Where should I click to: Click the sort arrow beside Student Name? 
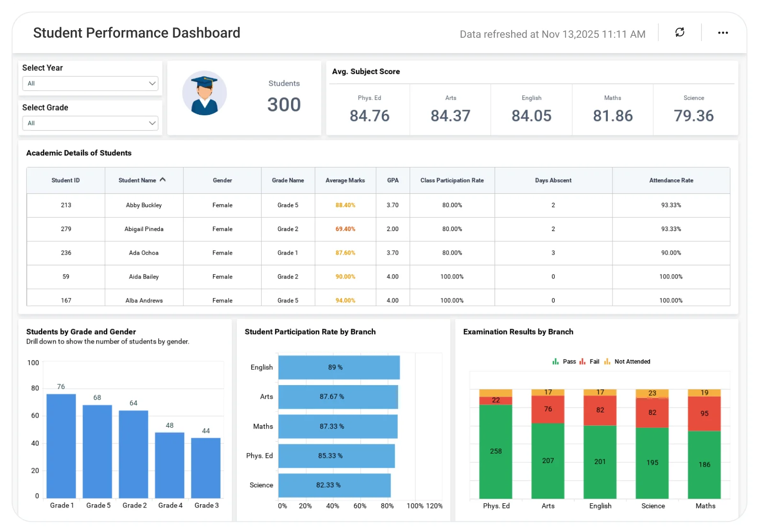(x=163, y=180)
